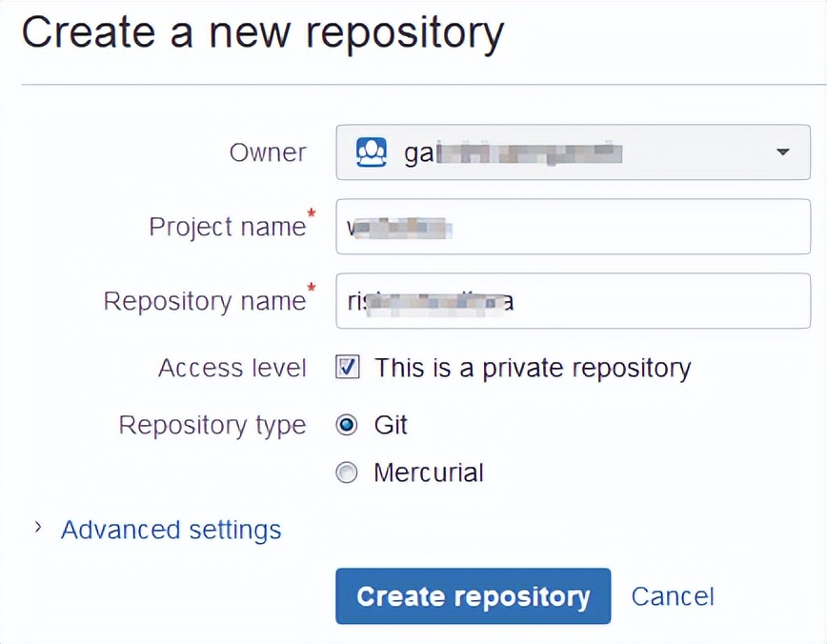Expand the Advanced settings section
This screenshot has width=827, height=644.
click(171, 530)
